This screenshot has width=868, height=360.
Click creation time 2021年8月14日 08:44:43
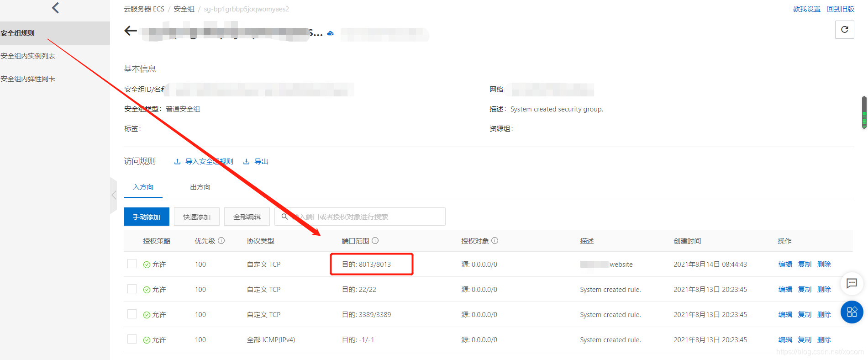tap(710, 265)
